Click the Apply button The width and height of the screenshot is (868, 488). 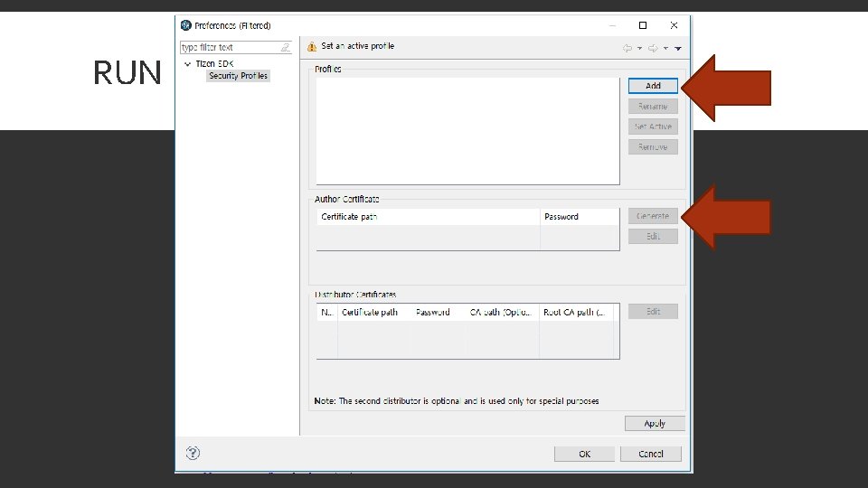click(655, 423)
